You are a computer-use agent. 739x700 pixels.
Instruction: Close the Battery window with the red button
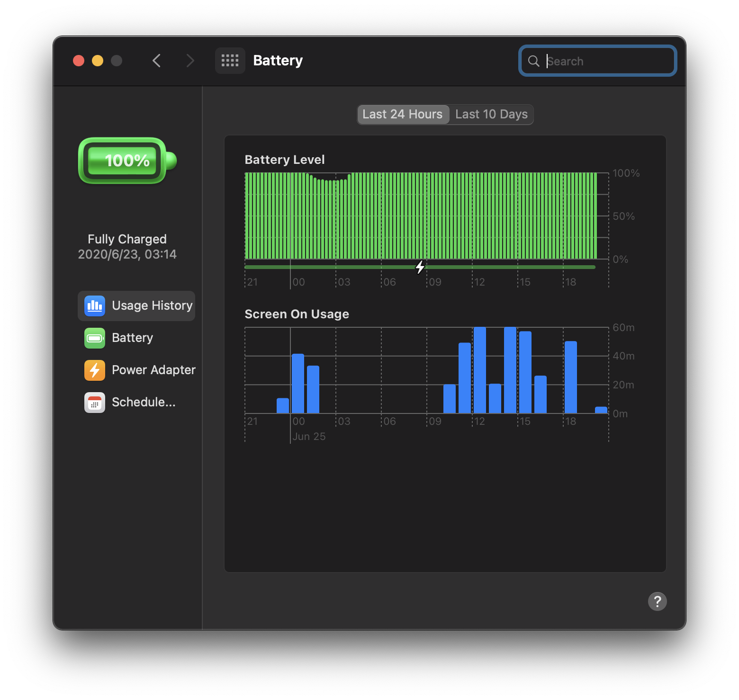79,61
